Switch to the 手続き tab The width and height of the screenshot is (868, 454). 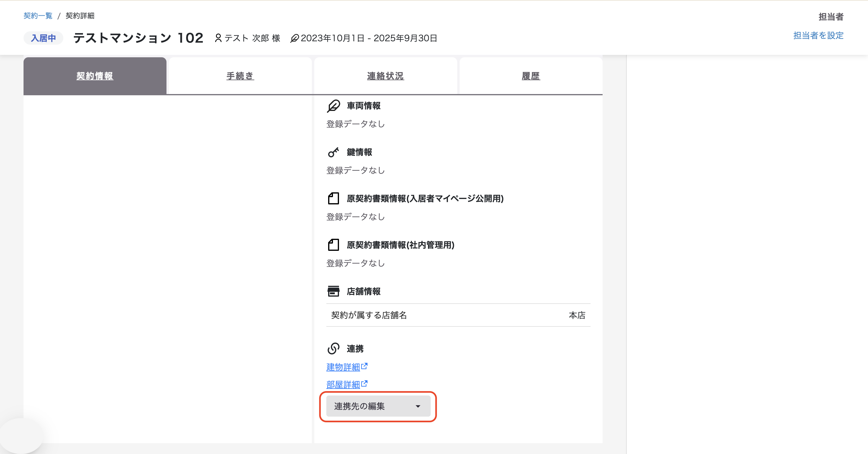240,76
